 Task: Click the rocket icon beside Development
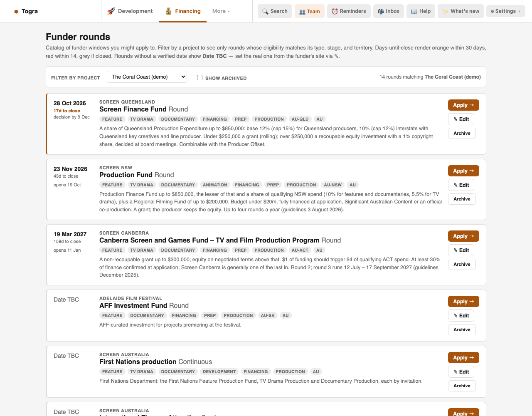pyautogui.click(x=111, y=11)
